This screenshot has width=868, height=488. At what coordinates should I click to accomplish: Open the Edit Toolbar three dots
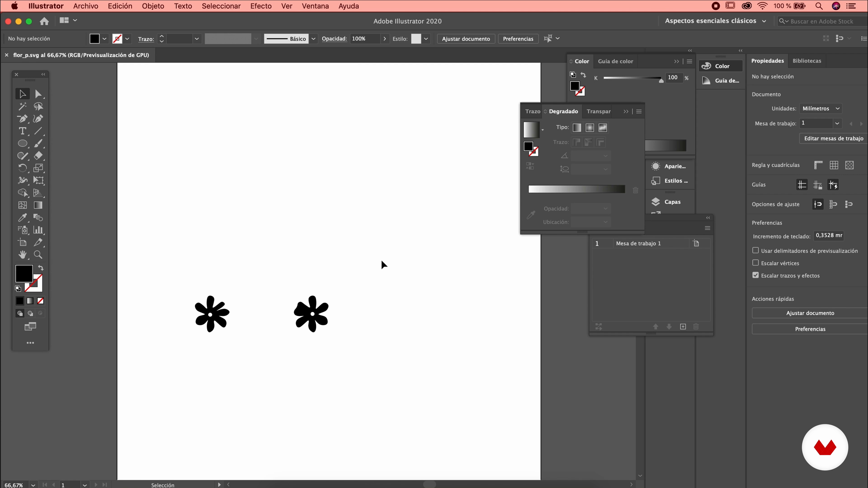[x=30, y=343]
